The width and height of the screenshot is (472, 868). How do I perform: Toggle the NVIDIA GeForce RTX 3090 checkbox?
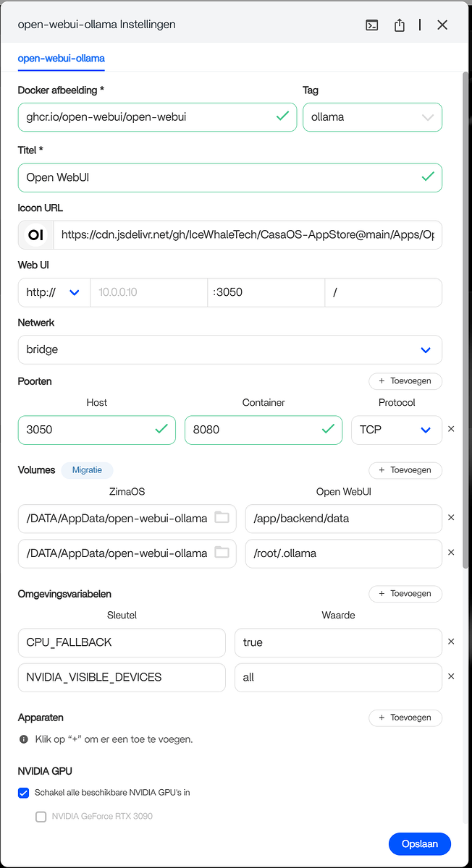(x=41, y=817)
